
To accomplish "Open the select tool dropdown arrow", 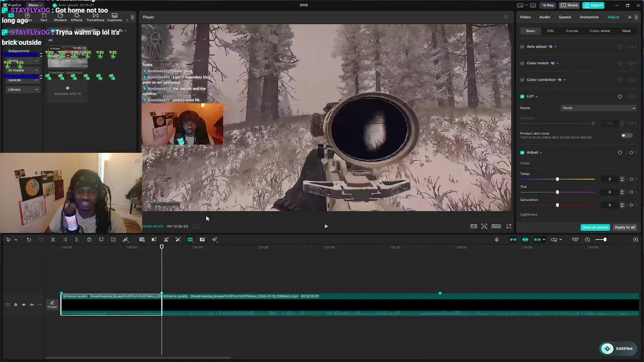I will 16,240.
